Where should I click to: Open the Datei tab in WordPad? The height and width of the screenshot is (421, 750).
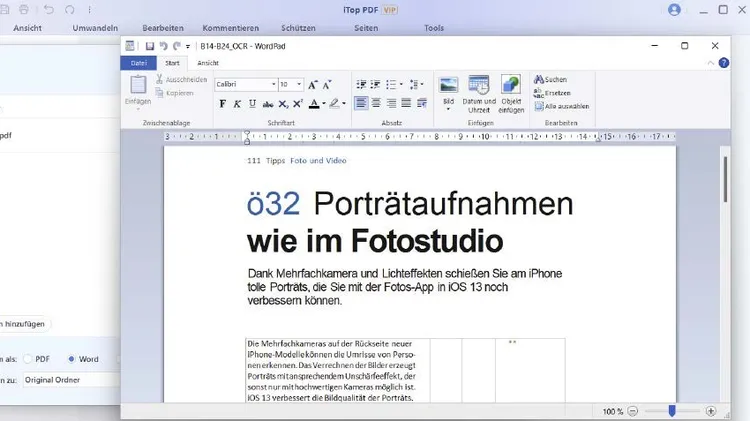pyautogui.click(x=139, y=63)
